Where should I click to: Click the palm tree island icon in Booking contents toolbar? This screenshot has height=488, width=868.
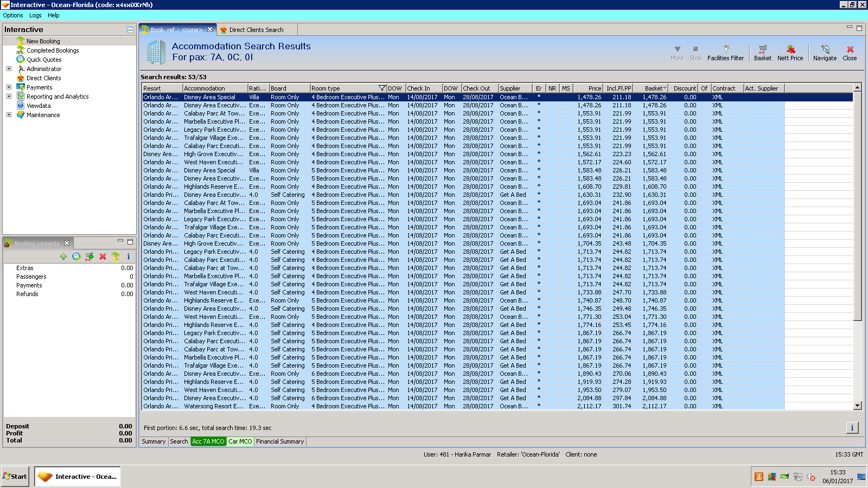click(116, 256)
